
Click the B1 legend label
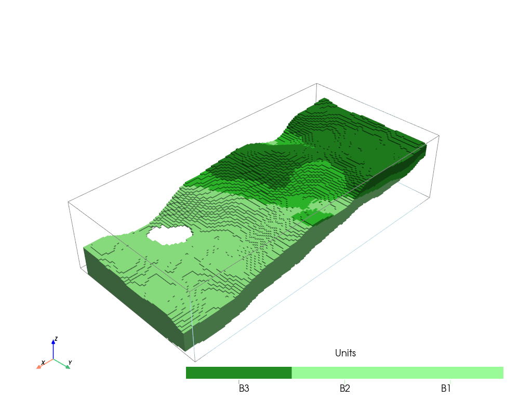click(445, 388)
